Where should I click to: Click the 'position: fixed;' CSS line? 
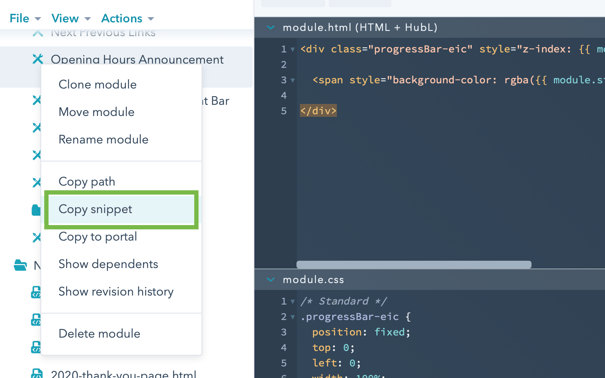click(x=361, y=332)
